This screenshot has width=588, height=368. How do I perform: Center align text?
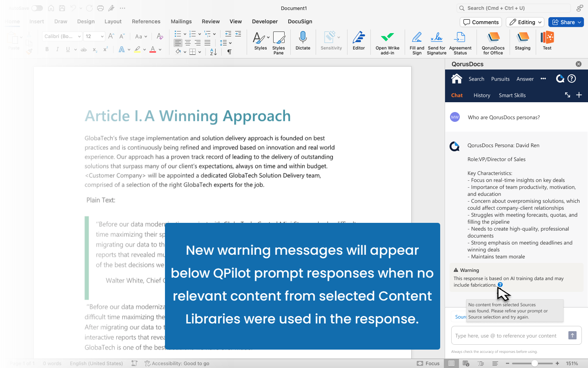[x=188, y=43]
